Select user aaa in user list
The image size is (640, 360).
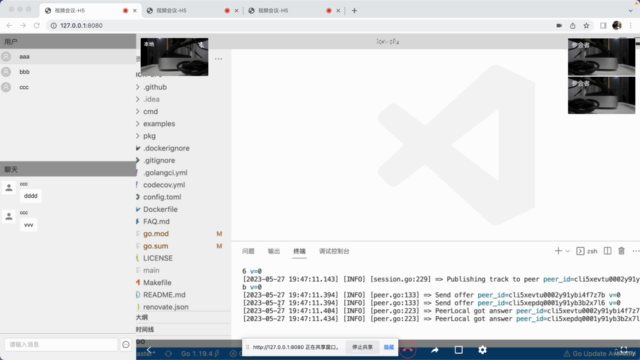[x=68, y=56]
